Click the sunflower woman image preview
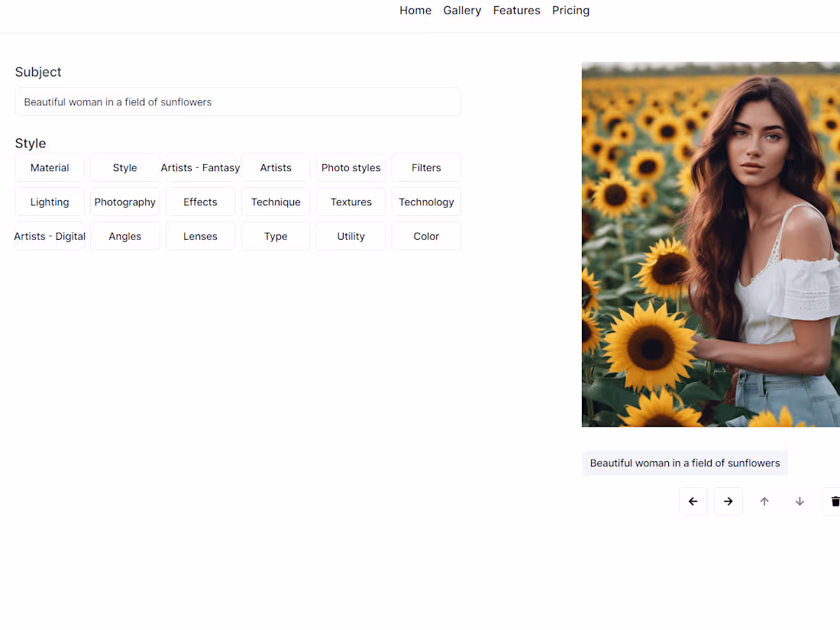Viewport: 840px width, 630px height. pos(711,244)
